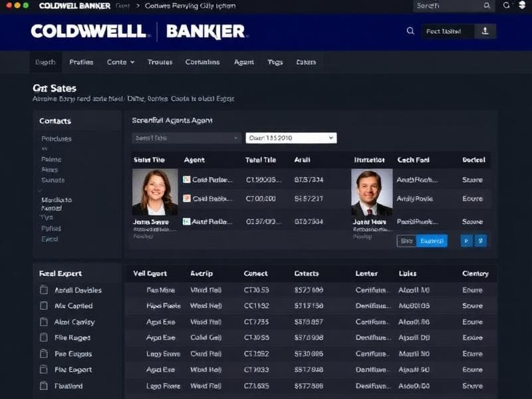Tick the Fiballard checkbox

pyautogui.click(x=44, y=386)
